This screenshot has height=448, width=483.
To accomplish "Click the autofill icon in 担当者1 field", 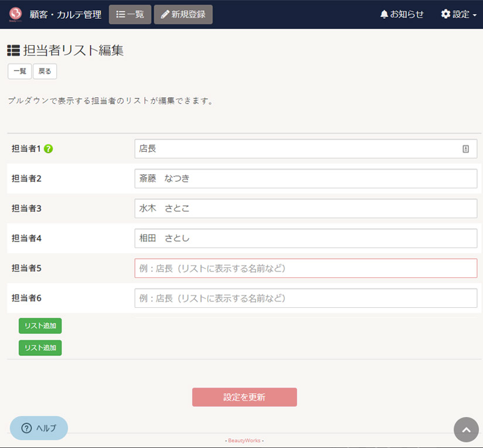I will click(466, 149).
